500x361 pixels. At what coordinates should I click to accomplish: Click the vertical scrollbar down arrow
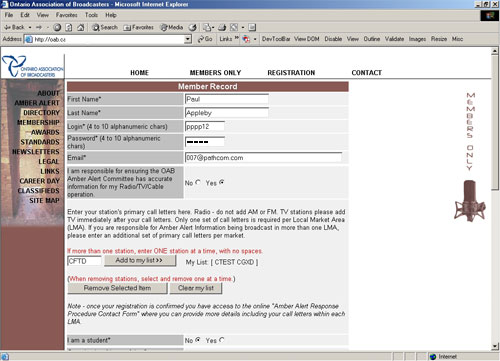495,346
